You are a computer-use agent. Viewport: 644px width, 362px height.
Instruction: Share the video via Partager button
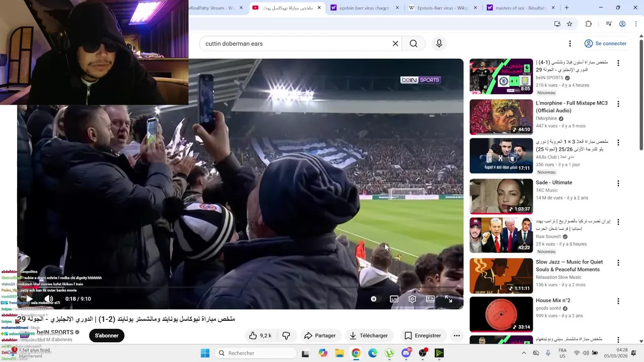tap(320, 336)
